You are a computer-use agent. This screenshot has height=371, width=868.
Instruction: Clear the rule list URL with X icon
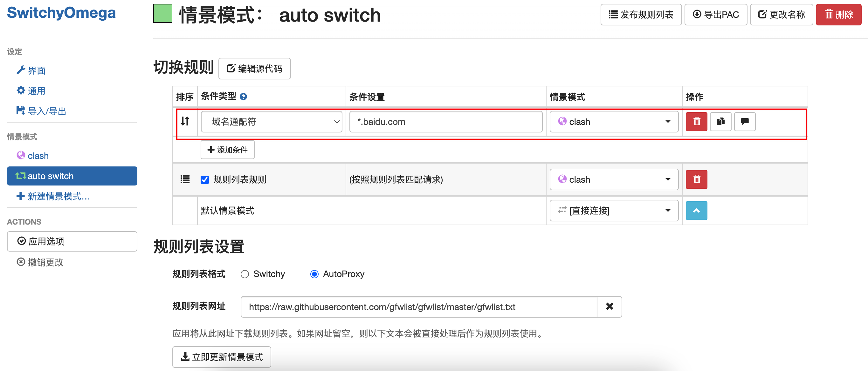[x=609, y=307]
